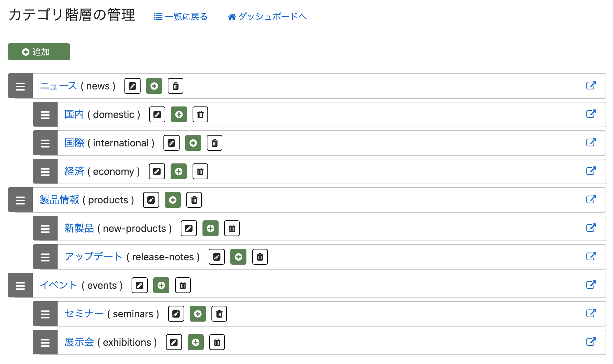Go back via 一覧に戻る link
Screen dimensions: 613x364
[x=180, y=16]
